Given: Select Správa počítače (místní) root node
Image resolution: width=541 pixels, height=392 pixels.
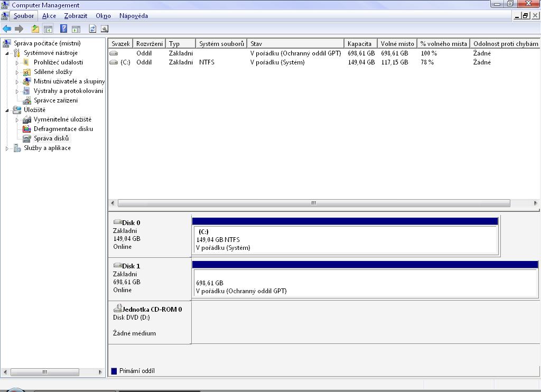Looking at the screenshot, I should 47,43.
